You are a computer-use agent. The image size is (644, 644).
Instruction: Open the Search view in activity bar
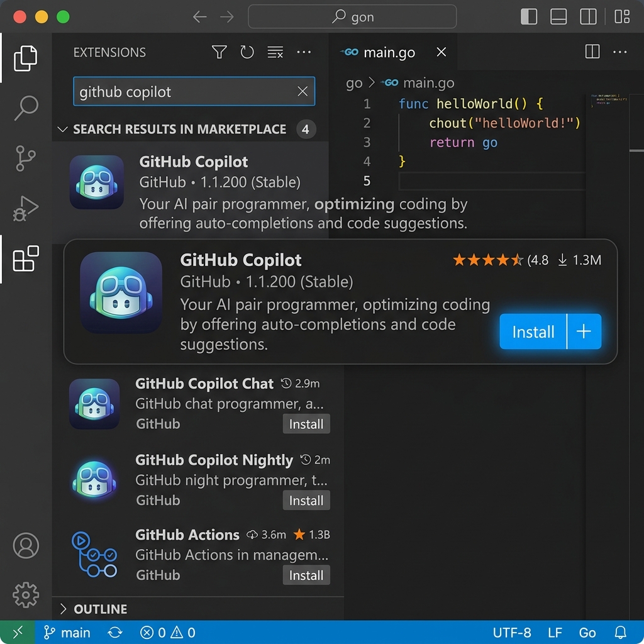26,108
